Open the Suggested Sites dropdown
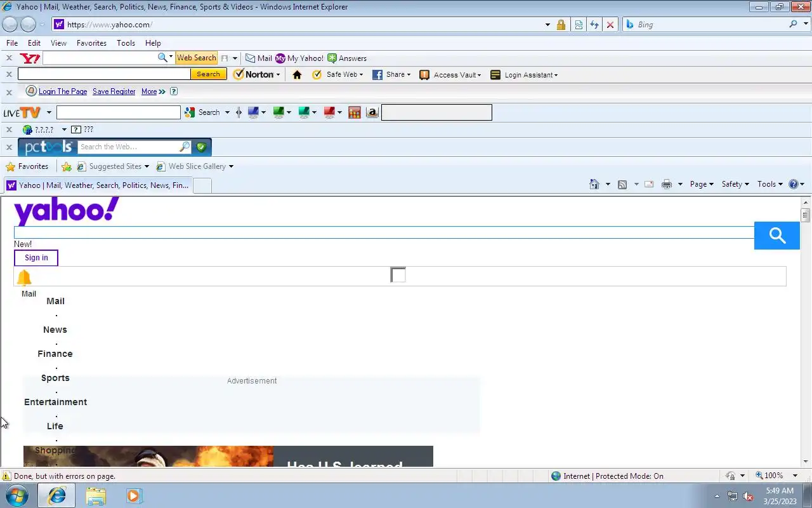 tap(147, 166)
